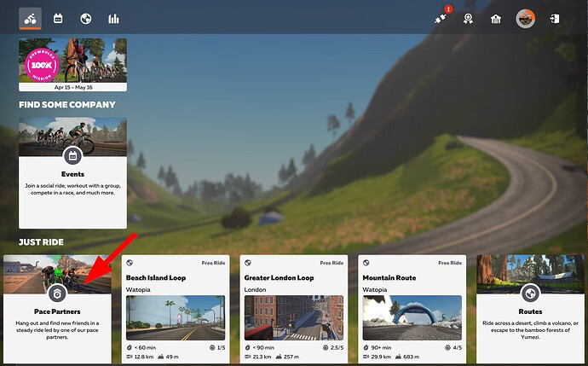Open the device pairing plug icon

[441, 19]
